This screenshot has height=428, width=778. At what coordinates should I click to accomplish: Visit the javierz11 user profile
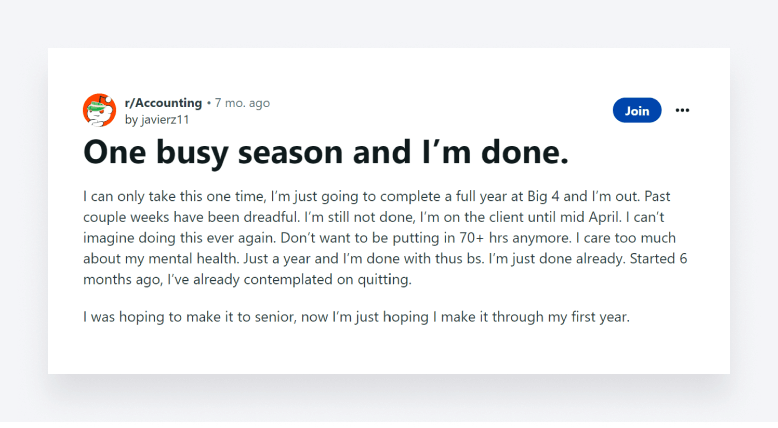(165, 119)
